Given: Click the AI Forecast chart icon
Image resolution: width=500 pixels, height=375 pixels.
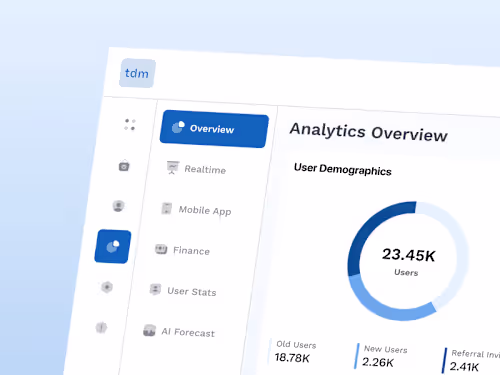Looking at the screenshot, I should point(149,330).
